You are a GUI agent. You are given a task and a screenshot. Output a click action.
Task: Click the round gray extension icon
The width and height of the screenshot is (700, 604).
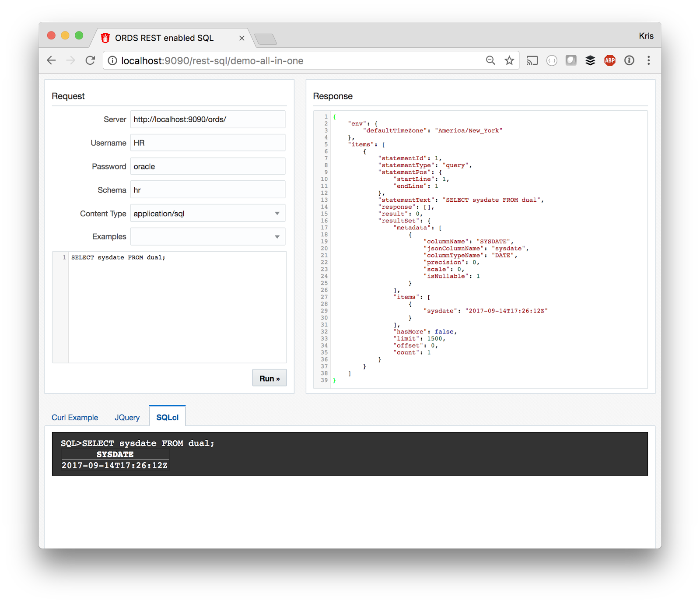552,60
